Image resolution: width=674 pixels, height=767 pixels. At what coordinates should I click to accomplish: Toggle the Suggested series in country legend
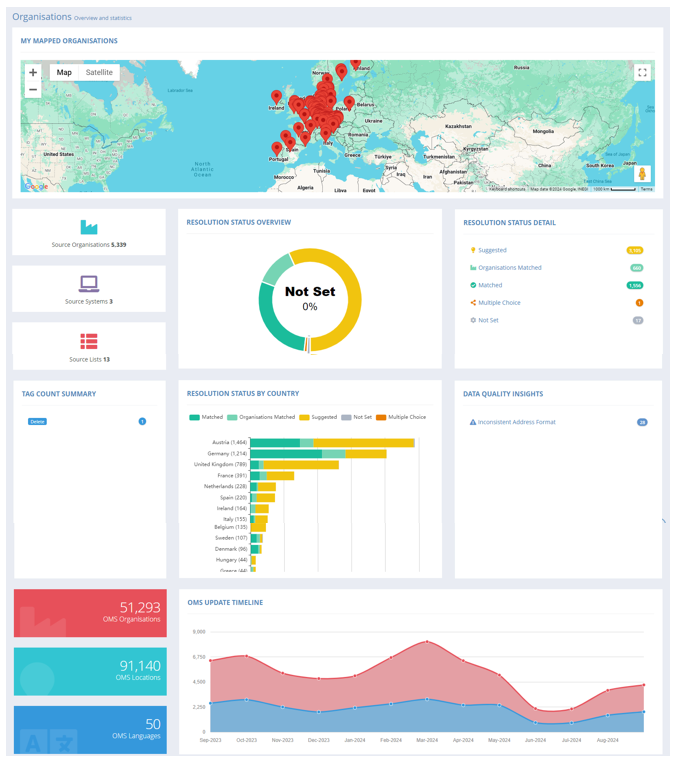tap(318, 417)
